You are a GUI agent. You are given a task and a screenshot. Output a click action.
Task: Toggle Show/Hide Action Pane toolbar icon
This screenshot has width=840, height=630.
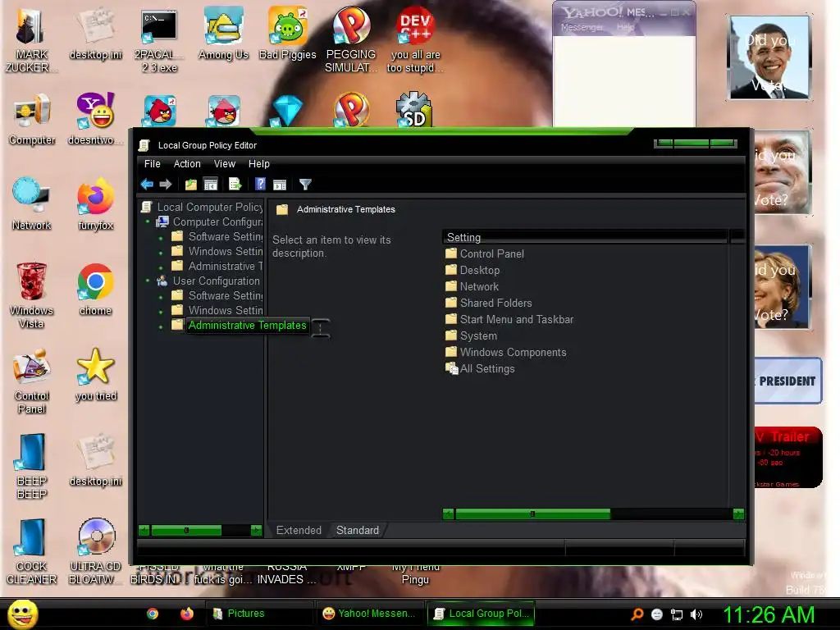[280, 185]
